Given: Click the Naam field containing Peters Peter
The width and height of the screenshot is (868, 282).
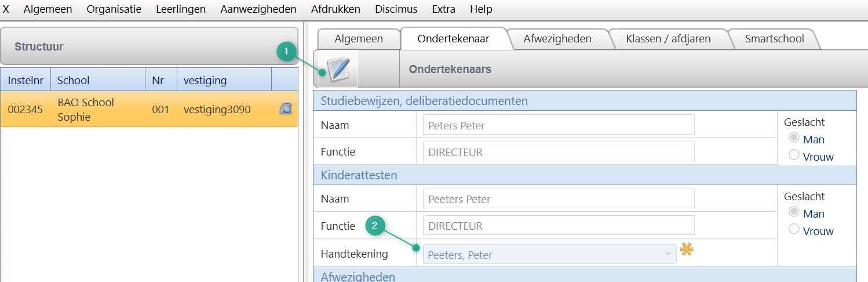Looking at the screenshot, I should click(558, 125).
